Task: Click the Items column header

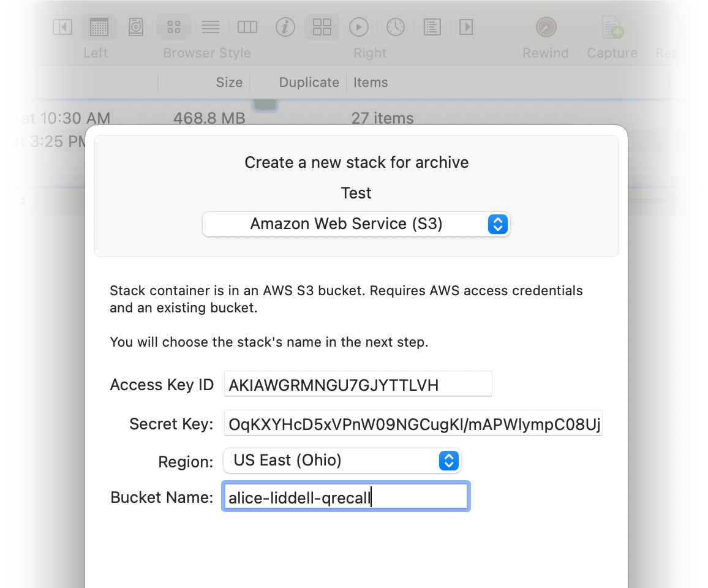Action: 371,83
